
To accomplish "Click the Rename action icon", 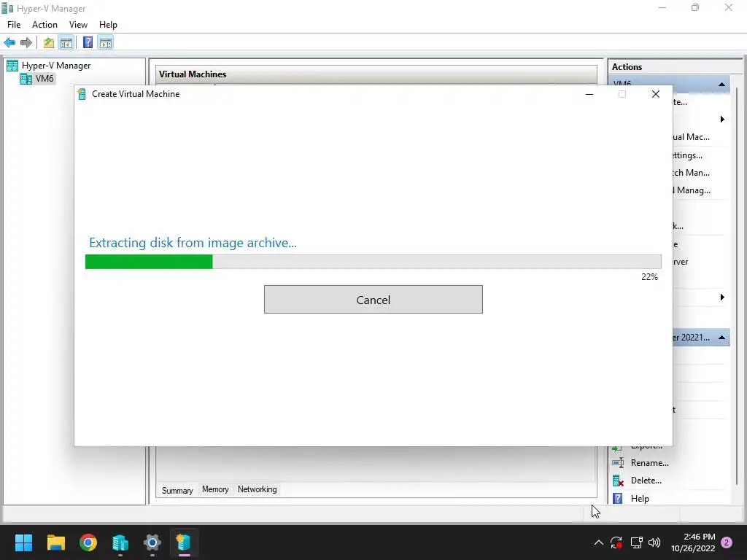I will (618, 463).
